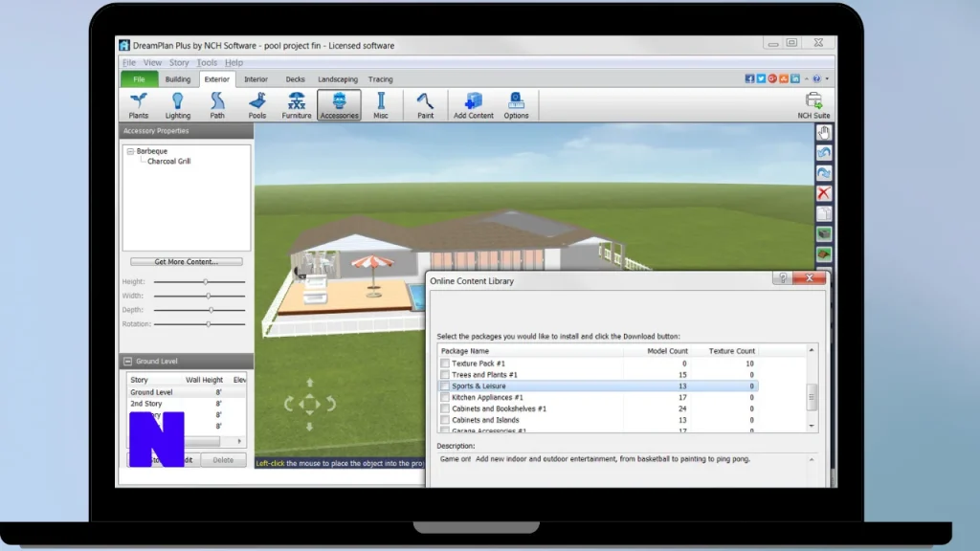Click the Delete story button
The width and height of the screenshot is (980, 551).
(x=223, y=460)
